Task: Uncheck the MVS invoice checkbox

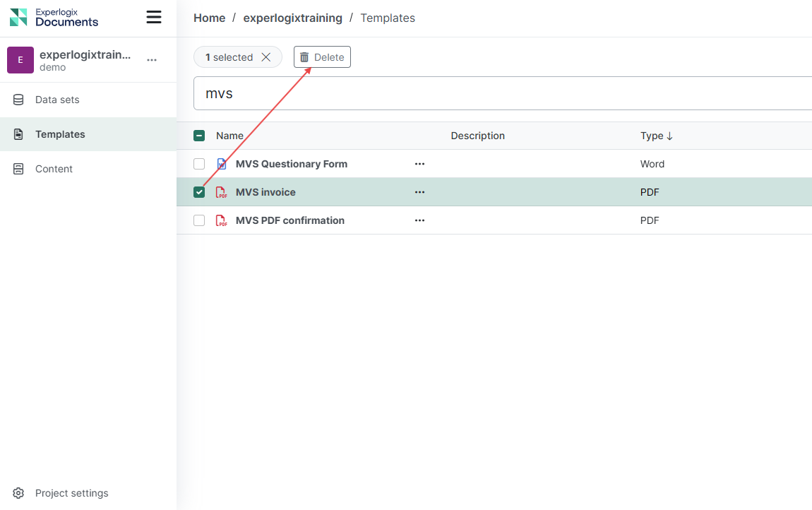Action: pyautogui.click(x=199, y=192)
